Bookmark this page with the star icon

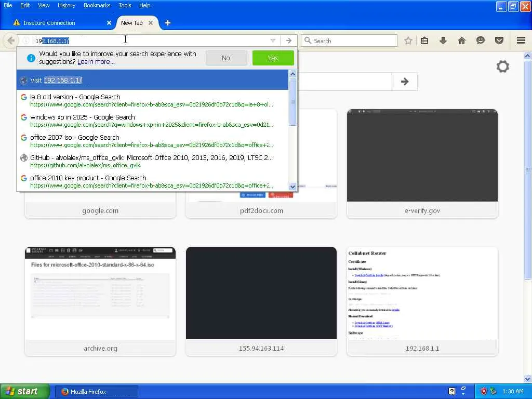(x=408, y=41)
